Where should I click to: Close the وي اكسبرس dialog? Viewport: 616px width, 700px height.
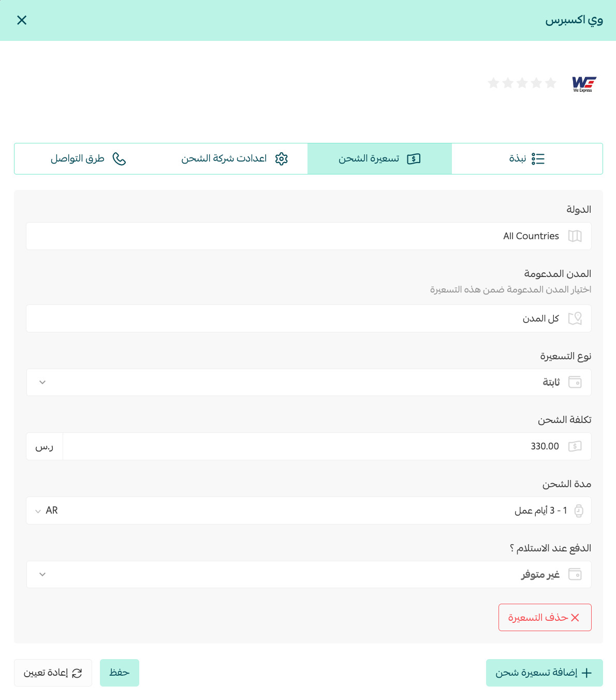coord(22,20)
